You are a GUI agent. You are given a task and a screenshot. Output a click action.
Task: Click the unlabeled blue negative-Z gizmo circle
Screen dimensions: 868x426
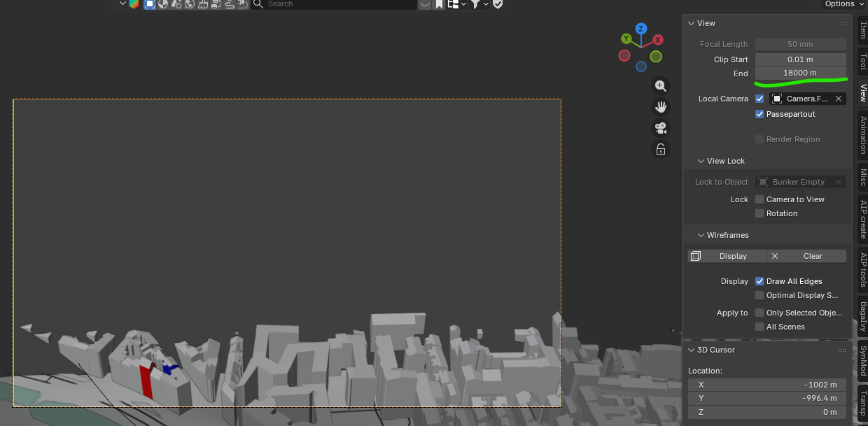coord(641,66)
